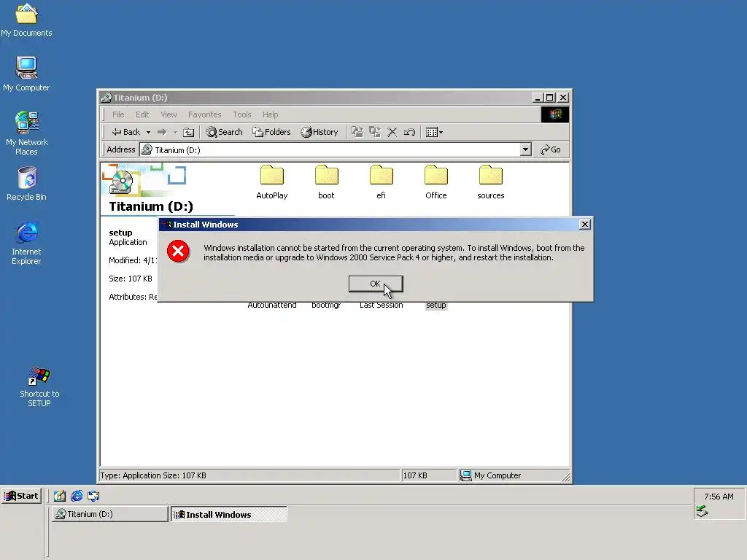This screenshot has height=560, width=747.
Task: Click the Delete toolbar icon
Action: tap(392, 132)
